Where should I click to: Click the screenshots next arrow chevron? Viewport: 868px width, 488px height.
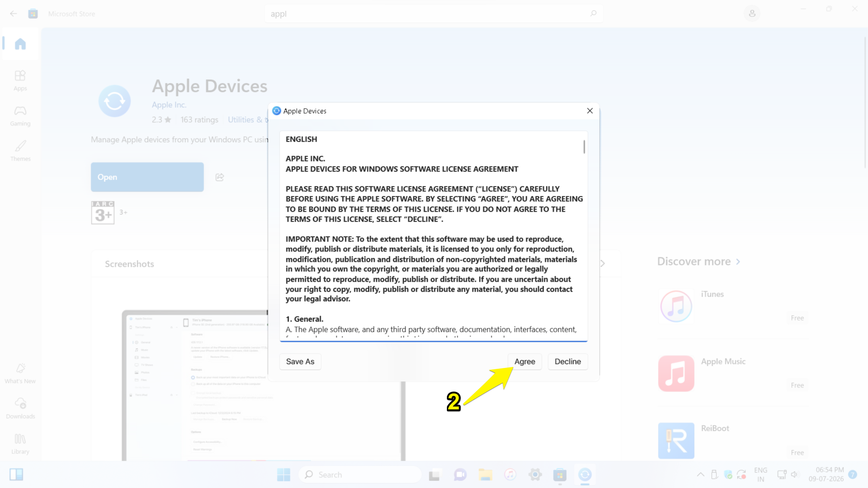point(603,263)
